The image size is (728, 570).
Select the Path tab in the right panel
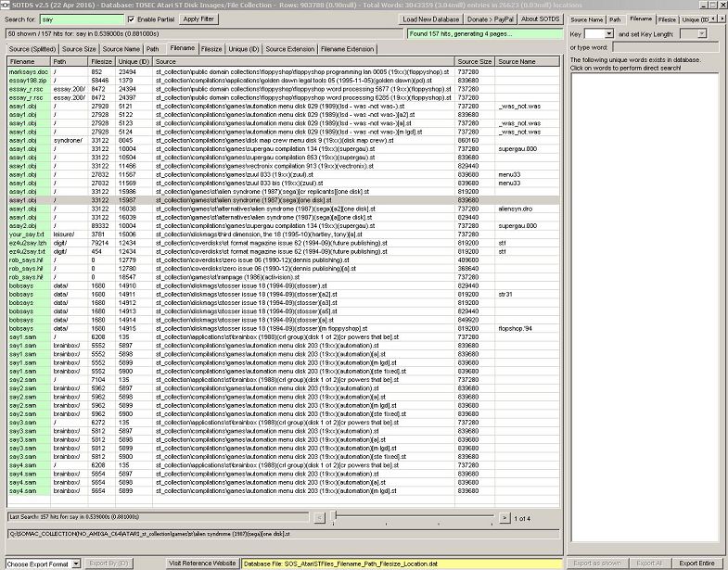pos(615,19)
